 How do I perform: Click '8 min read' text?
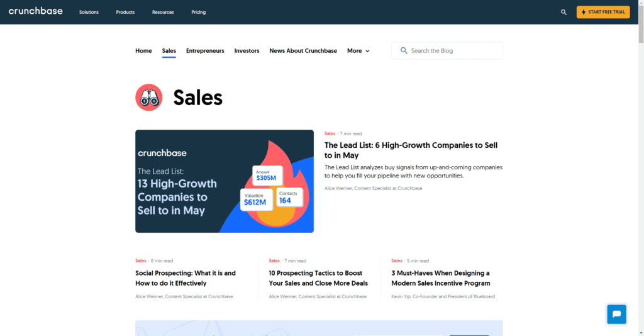coord(162,261)
